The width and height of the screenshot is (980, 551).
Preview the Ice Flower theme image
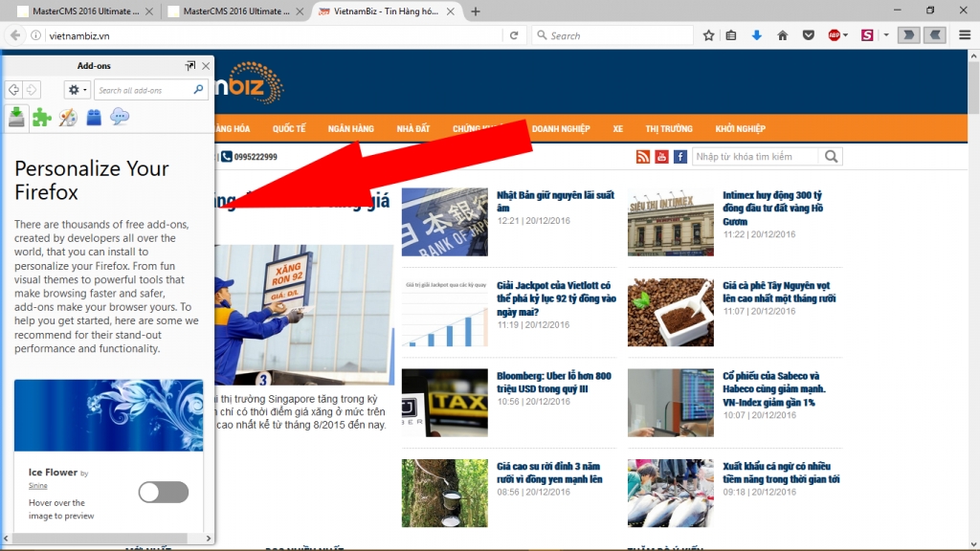(x=109, y=415)
